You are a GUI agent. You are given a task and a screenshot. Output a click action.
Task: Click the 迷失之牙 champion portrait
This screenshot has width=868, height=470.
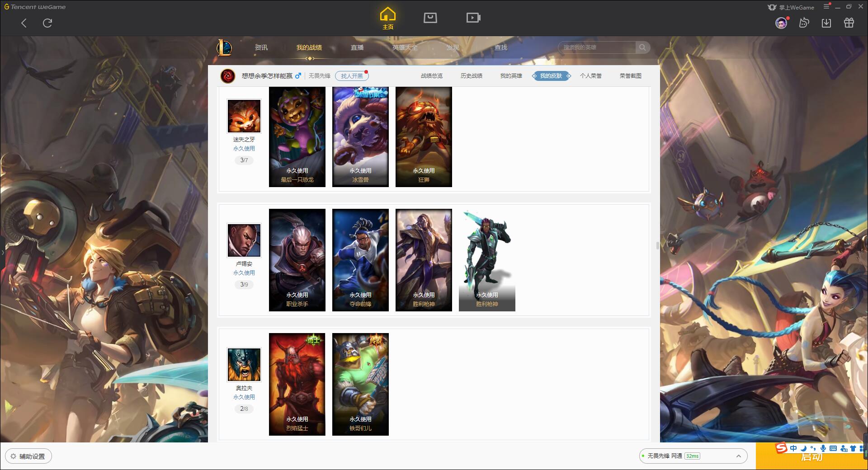point(244,116)
